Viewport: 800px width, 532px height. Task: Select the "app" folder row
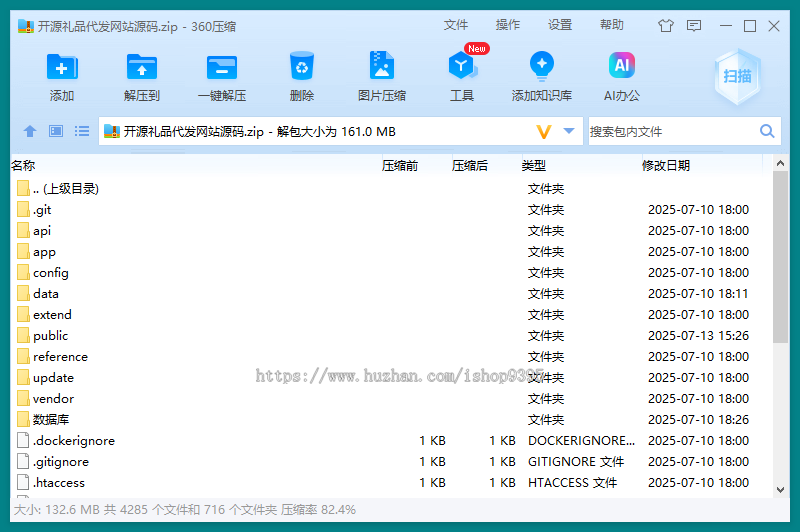[391, 251]
